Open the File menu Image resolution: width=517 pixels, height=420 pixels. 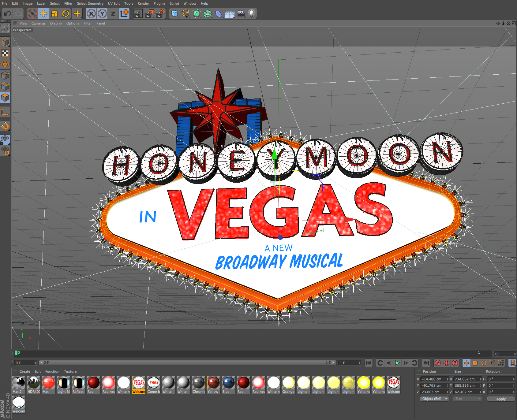click(x=5, y=3)
